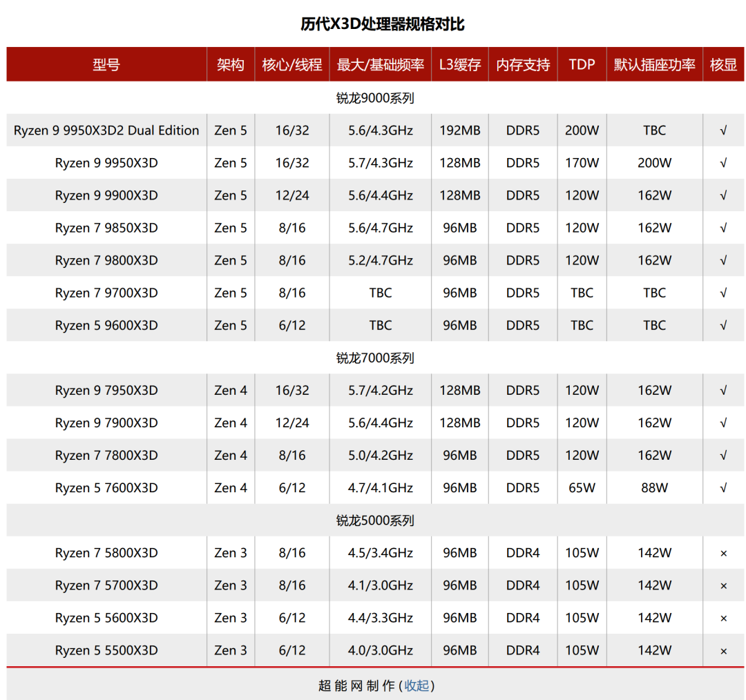Viewport: 746px width, 700px height.
Task: Click the TBC frequency cell for Ryzen 7 9700X3D
Action: [x=381, y=293]
